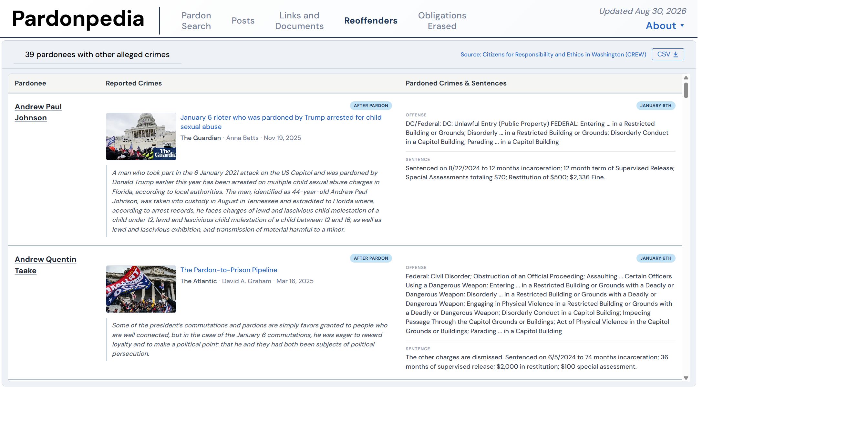
Task: Open the Links and Documents tab
Action: [299, 21]
